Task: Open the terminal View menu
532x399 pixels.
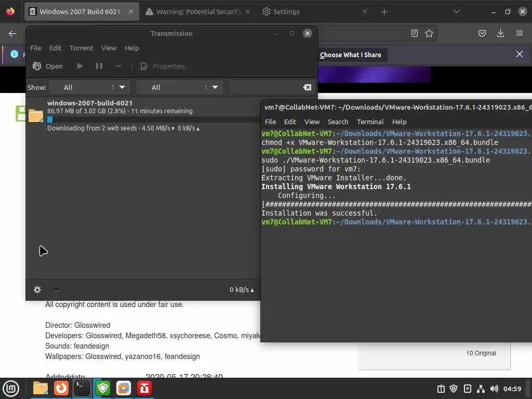Action: [x=312, y=122]
